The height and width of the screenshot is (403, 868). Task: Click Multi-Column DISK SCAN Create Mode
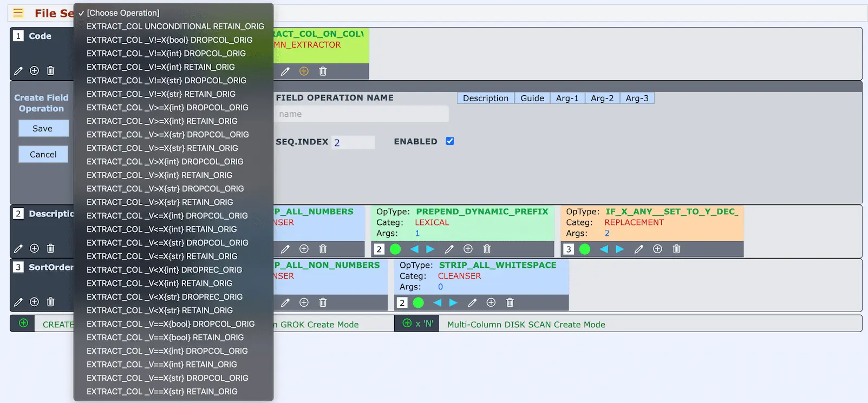coord(526,325)
